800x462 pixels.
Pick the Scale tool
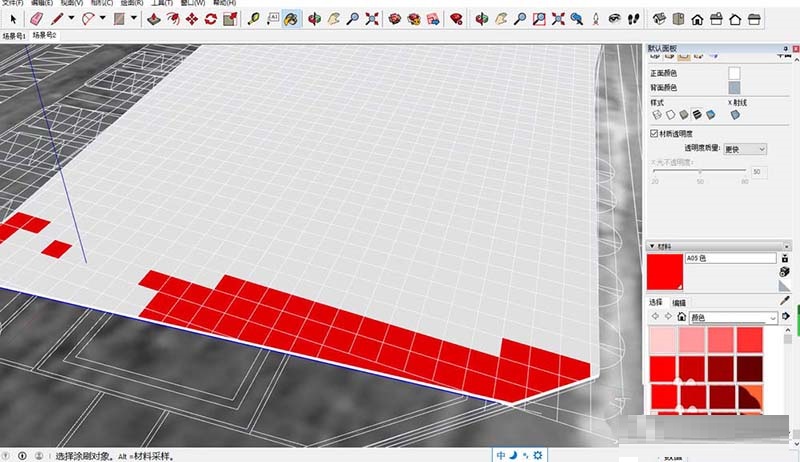pos(230,19)
